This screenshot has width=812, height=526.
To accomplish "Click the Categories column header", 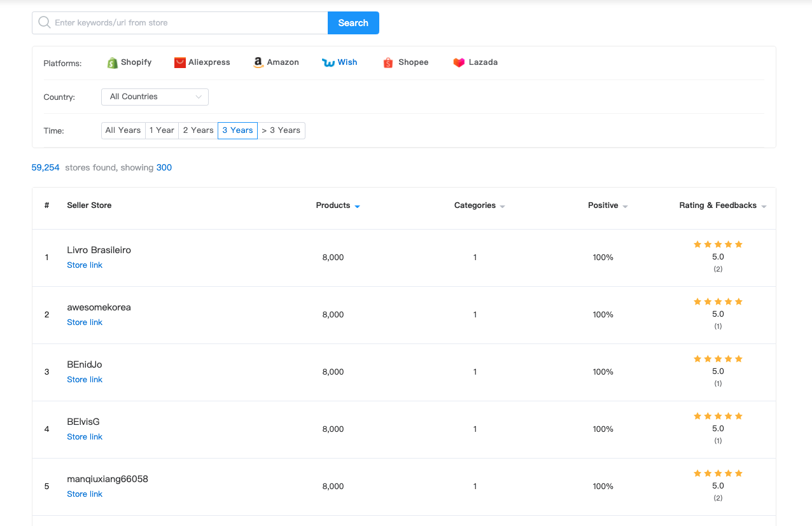I will click(x=475, y=205).
